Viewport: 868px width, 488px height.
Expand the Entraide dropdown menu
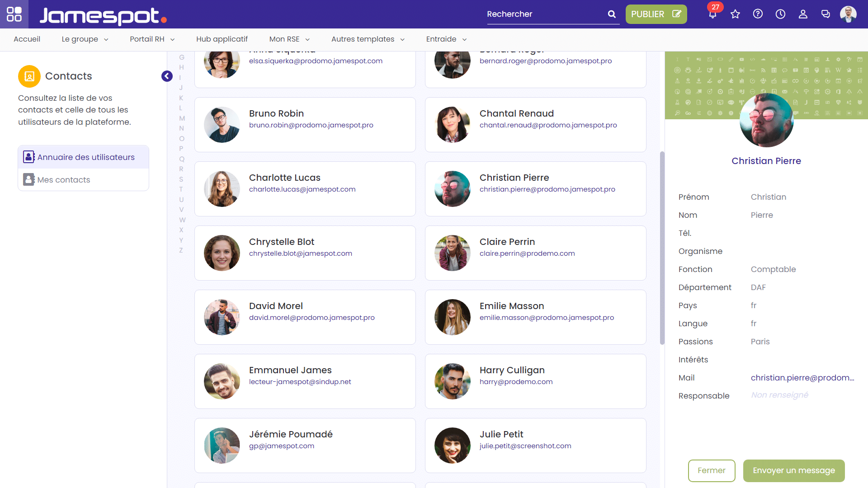click(x=446, y=39)
